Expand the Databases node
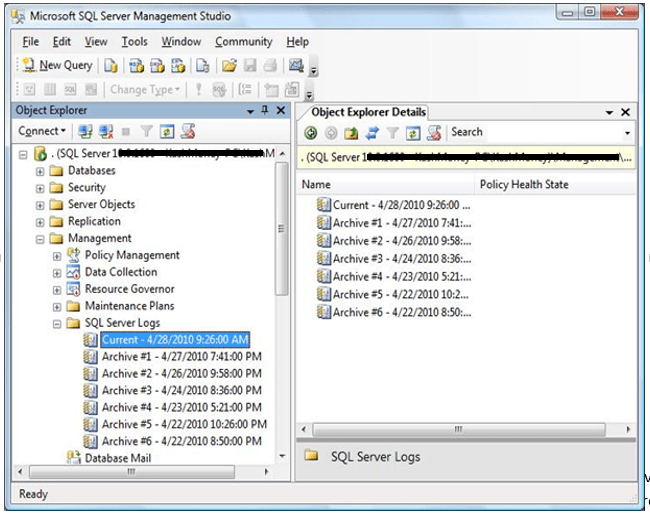 (40, 171)
